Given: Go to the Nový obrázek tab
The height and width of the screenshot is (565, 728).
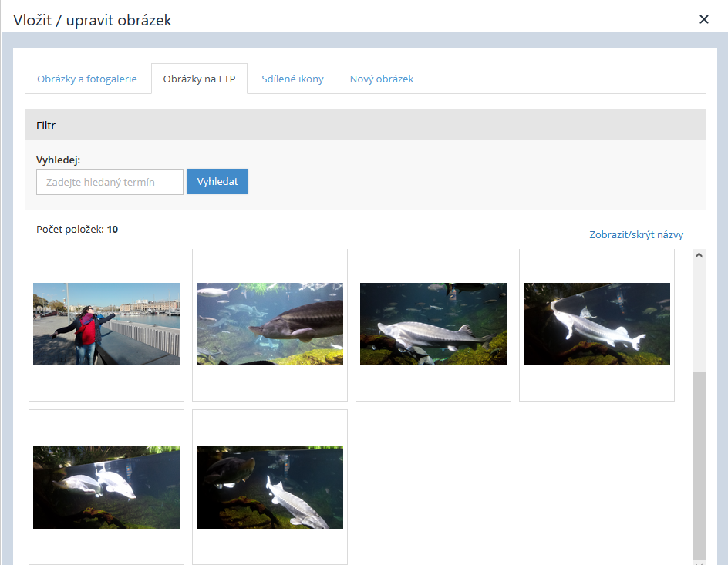Looking at the screenshot, I should 382,79.
